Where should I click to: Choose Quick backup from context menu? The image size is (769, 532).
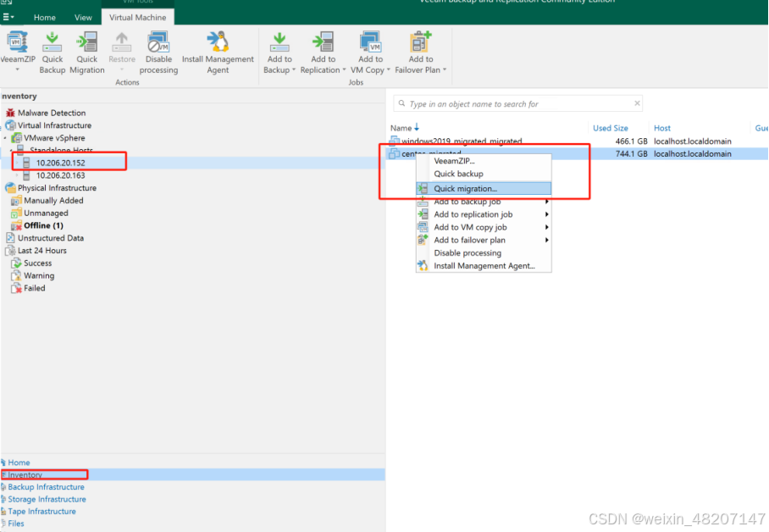coord(484,174)
